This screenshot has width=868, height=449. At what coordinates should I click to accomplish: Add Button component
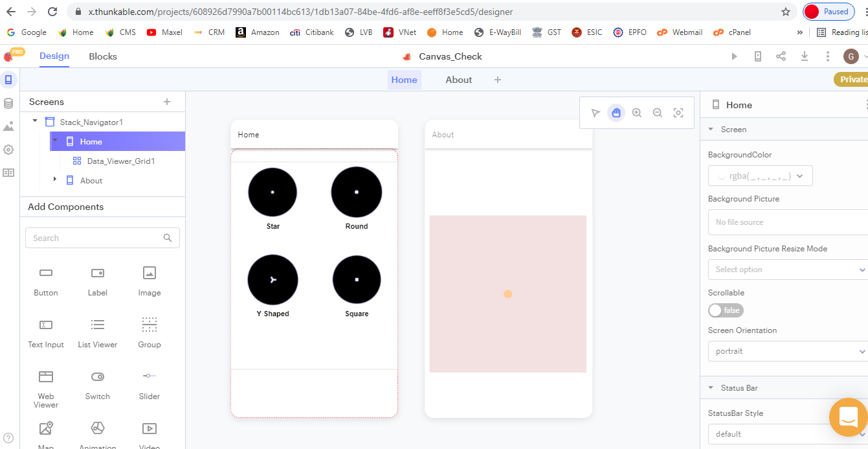[x=46, y=282]
